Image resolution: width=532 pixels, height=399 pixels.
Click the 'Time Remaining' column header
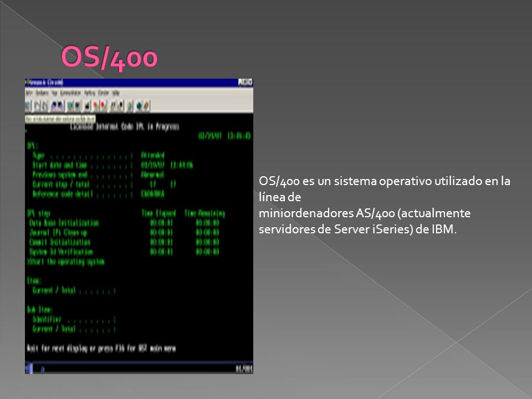pos(204,213)
